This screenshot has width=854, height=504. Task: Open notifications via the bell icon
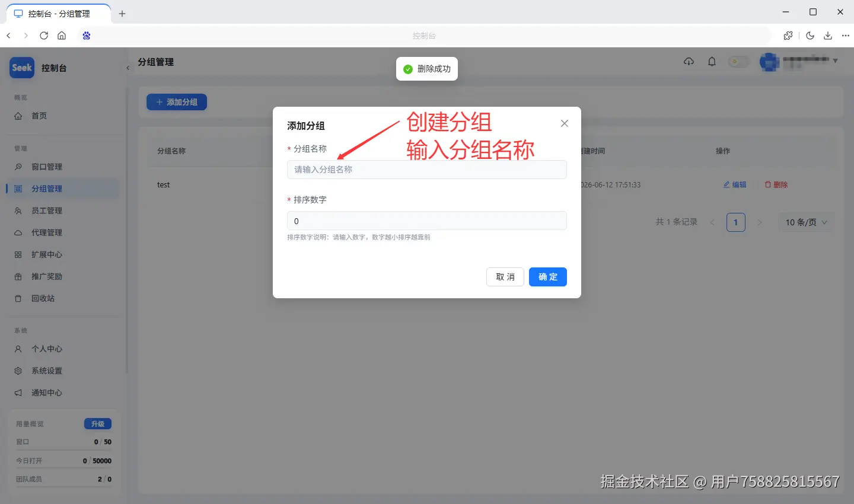click(x=712, y=62)
